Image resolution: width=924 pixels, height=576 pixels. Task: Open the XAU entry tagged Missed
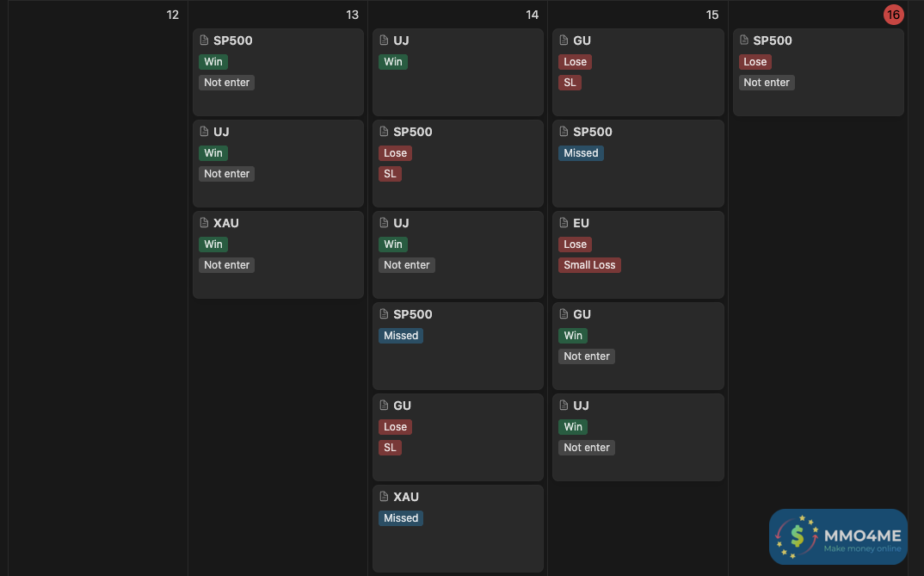[406, 497]
